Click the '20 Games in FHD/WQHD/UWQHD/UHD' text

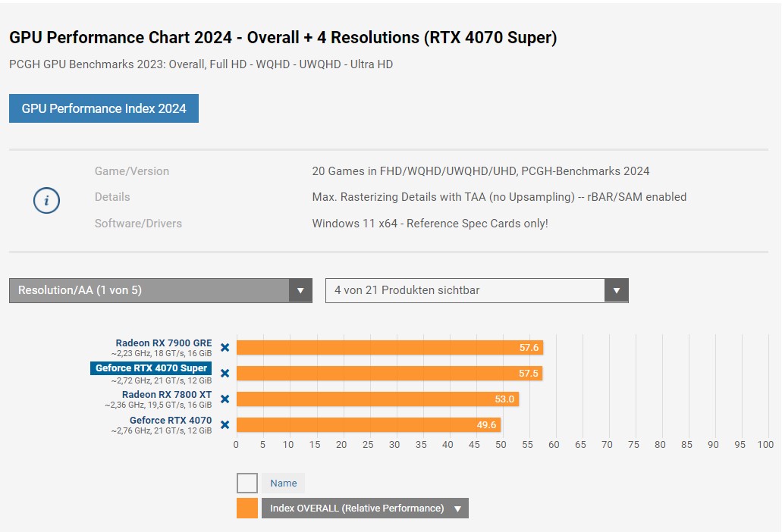click(x=481, y=171)
